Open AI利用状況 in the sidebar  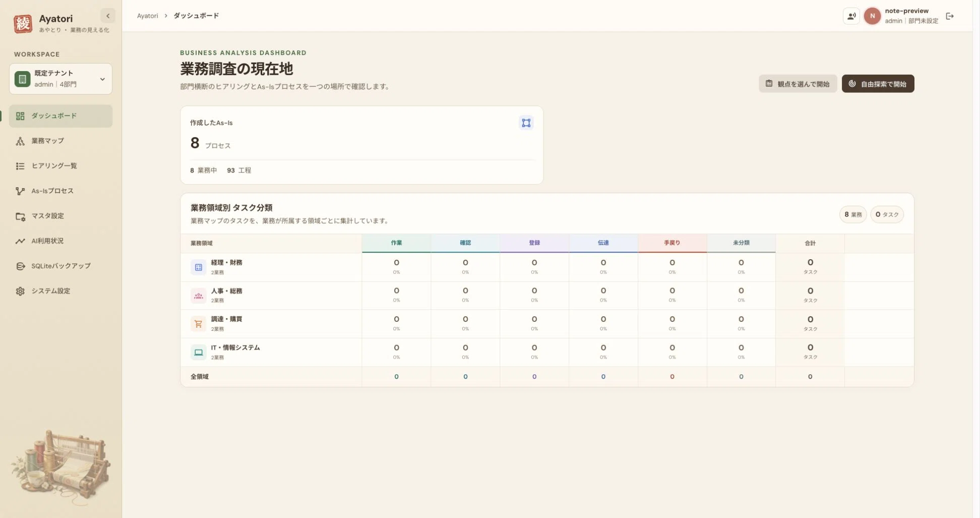pyautogui.click(x=60, y=241)
